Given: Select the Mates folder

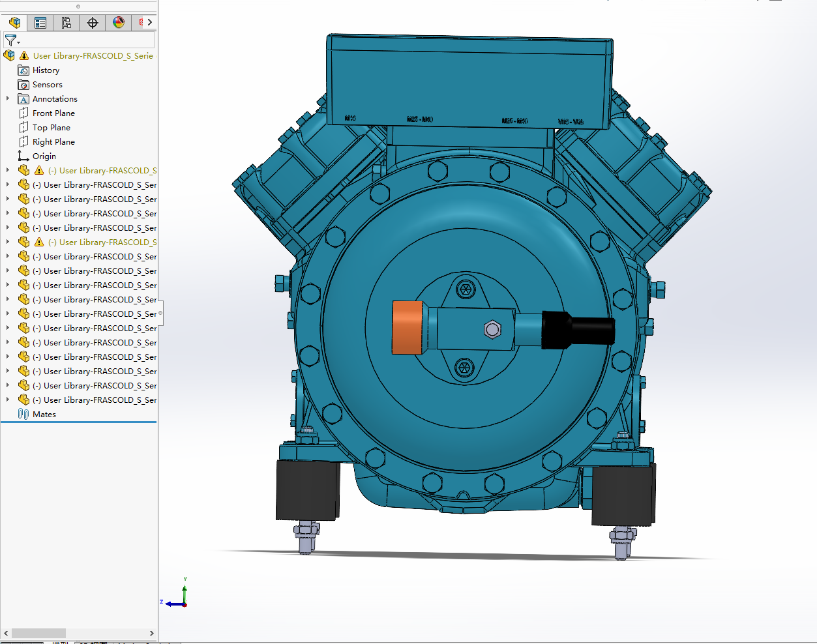Looking at the screenshot, I should [44, 415].
